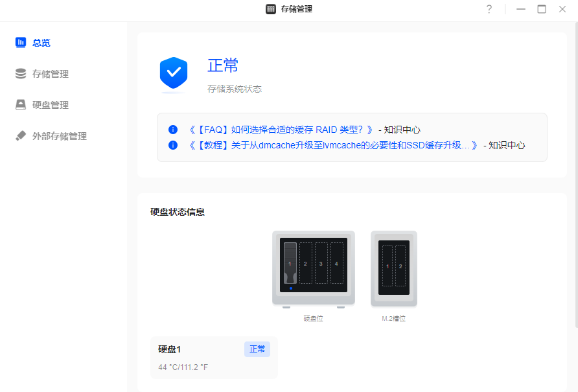Screen dimensions: 578x392
Task: Click the 存储管理 stacked-disks sidebar icon
Action: 21,74
